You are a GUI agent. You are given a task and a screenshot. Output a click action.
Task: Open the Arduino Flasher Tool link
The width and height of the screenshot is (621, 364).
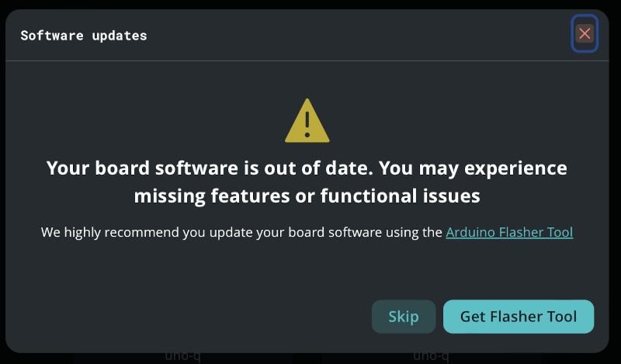509,232
